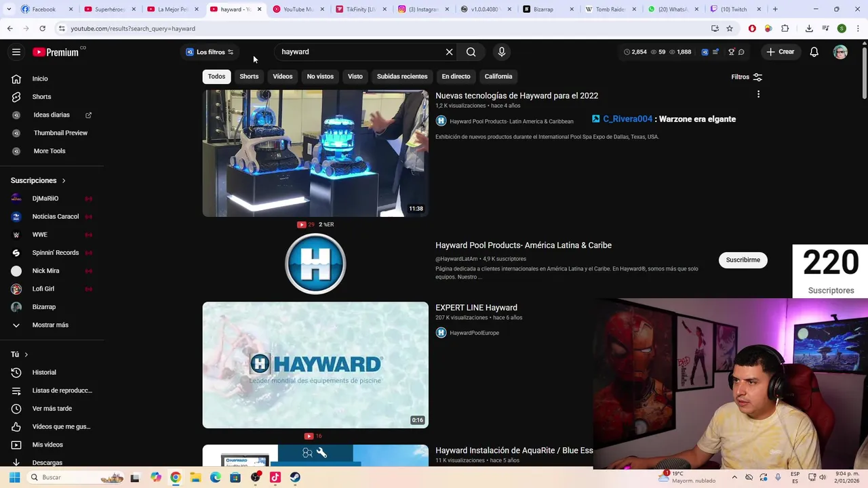
Task: Expand the Suscripciones section header
Action: tap(38, 180)
